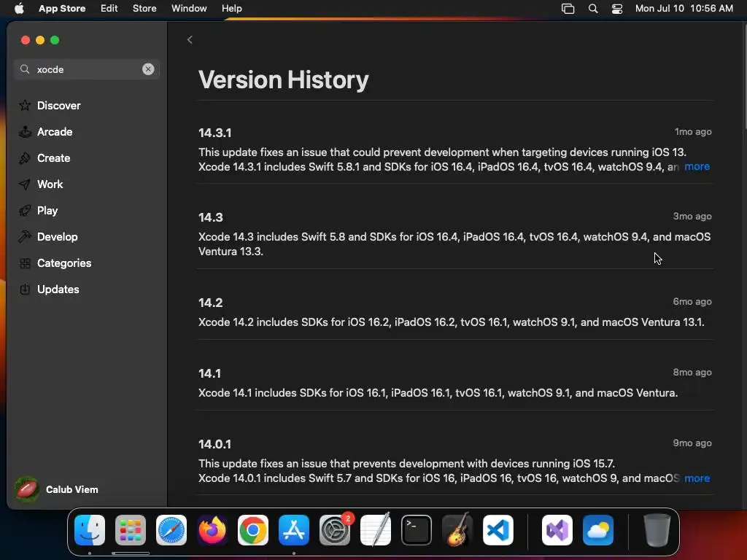Go back with the back chevron arrow

tap(190, 40)
